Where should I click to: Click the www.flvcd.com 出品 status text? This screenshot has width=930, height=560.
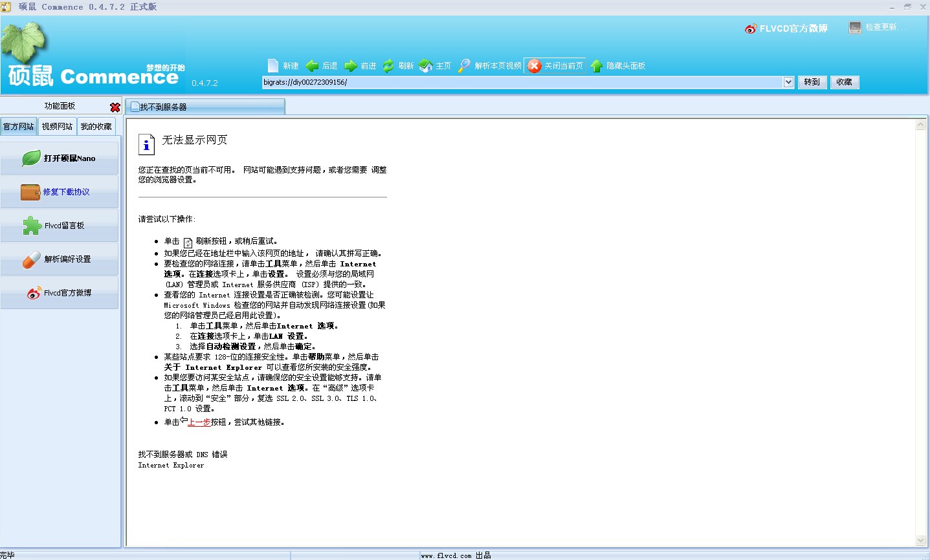456,555
